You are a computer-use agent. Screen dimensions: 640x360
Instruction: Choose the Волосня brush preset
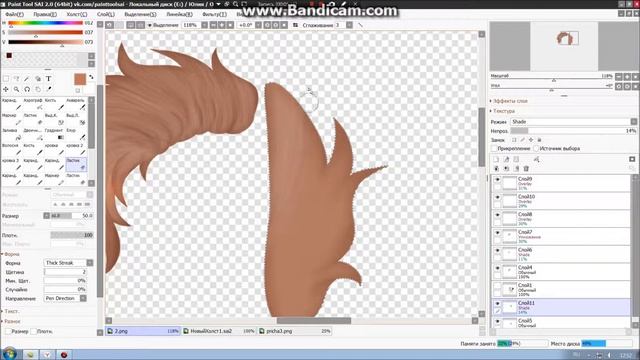click(11, 149)
